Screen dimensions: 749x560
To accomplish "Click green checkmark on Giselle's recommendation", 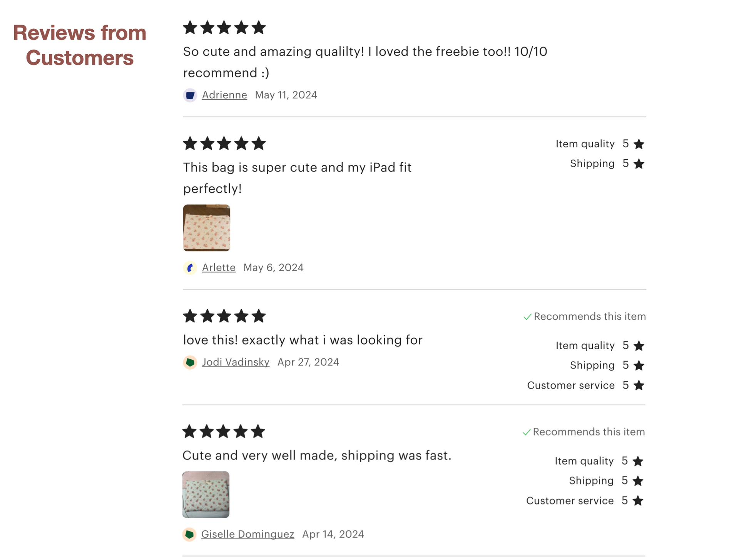I will 526,432.
